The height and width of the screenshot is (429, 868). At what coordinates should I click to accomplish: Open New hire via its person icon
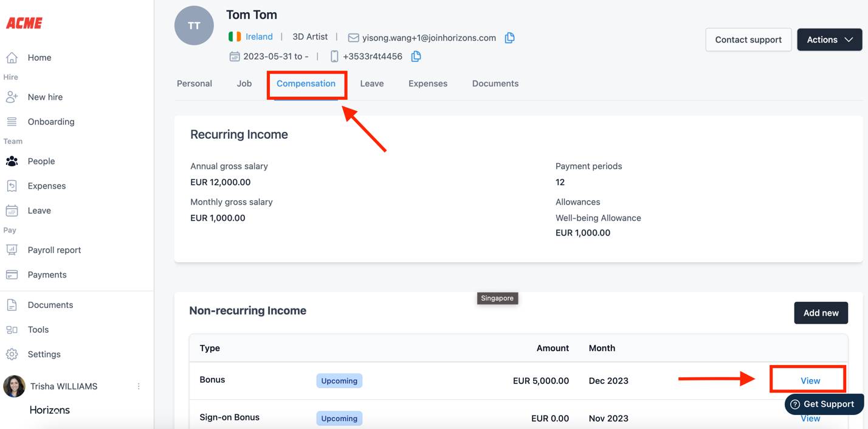[12, 97]
